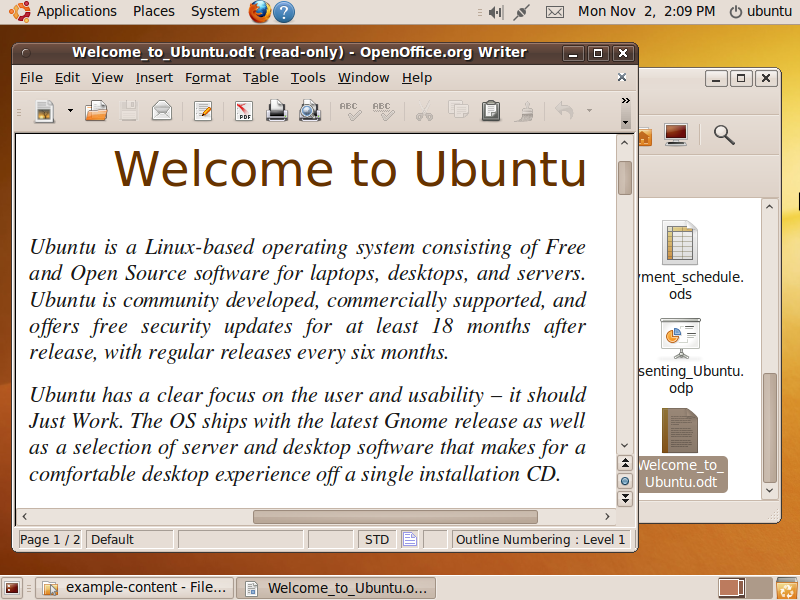Open a document with the Open icon

pyautogui.click(x=96, y=111)
